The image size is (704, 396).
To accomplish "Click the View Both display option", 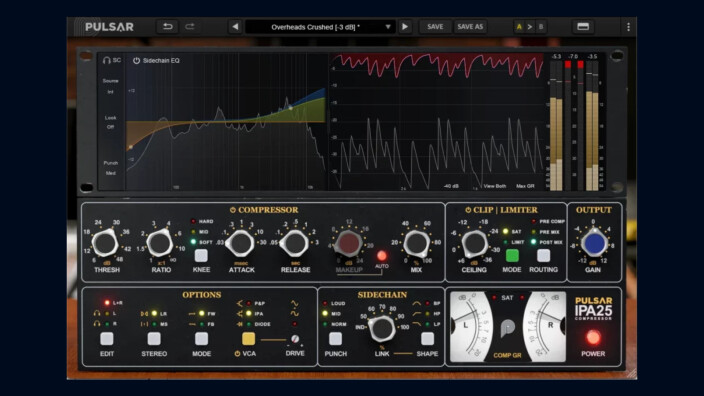I will [x=495, y=186].
